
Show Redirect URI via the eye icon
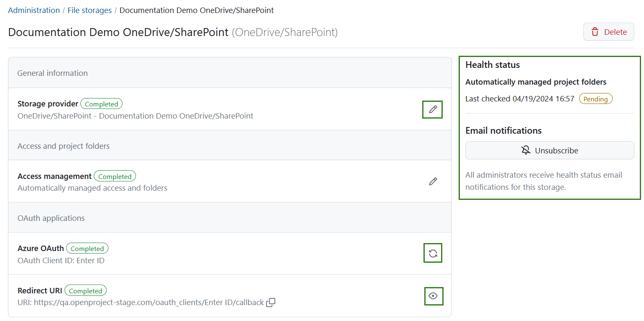click(433, 296)
